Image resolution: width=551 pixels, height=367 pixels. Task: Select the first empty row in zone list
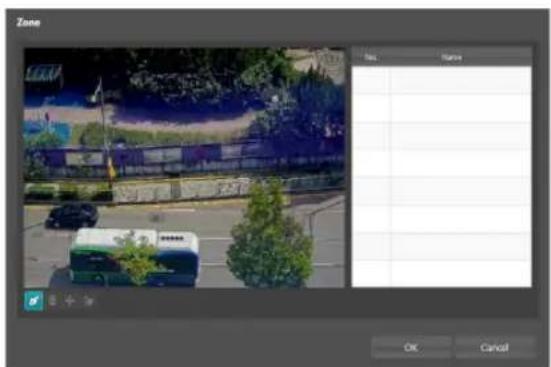click(442, 80)
